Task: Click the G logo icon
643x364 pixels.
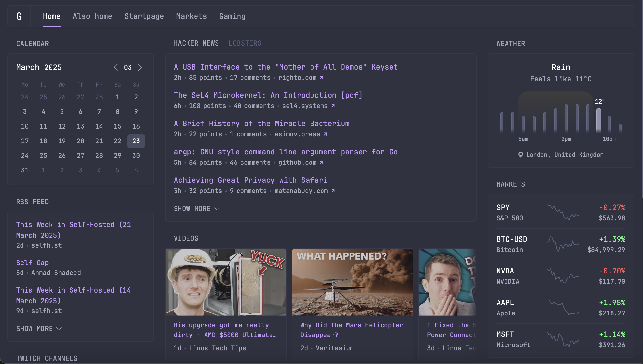Action: point(19,16)
